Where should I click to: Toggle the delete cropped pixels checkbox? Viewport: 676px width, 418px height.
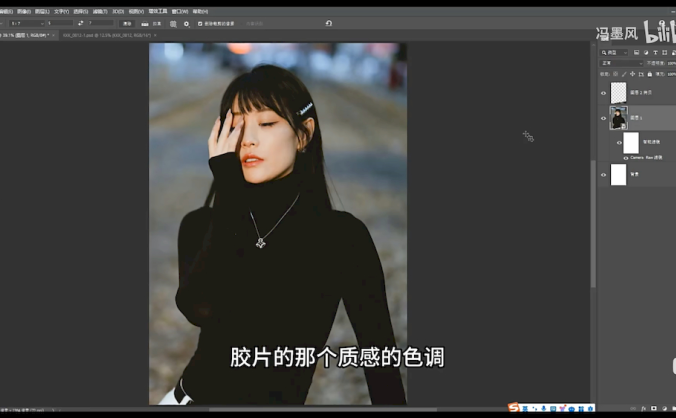tap(200, 24)
